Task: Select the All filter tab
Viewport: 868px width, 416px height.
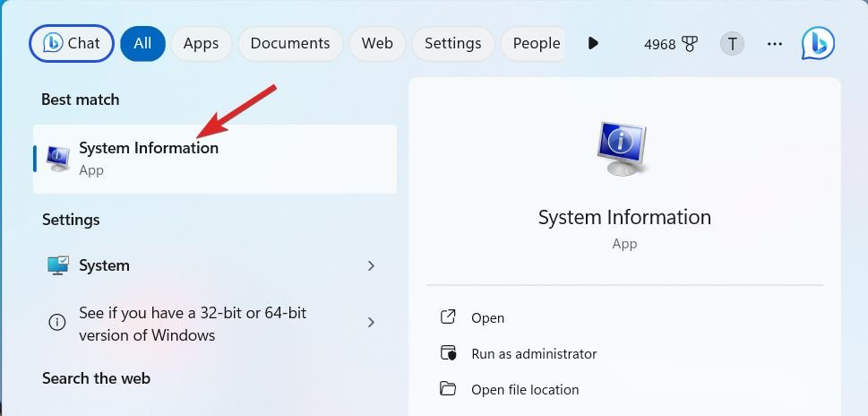Action: pyautogui.click(x=142, y=43)
